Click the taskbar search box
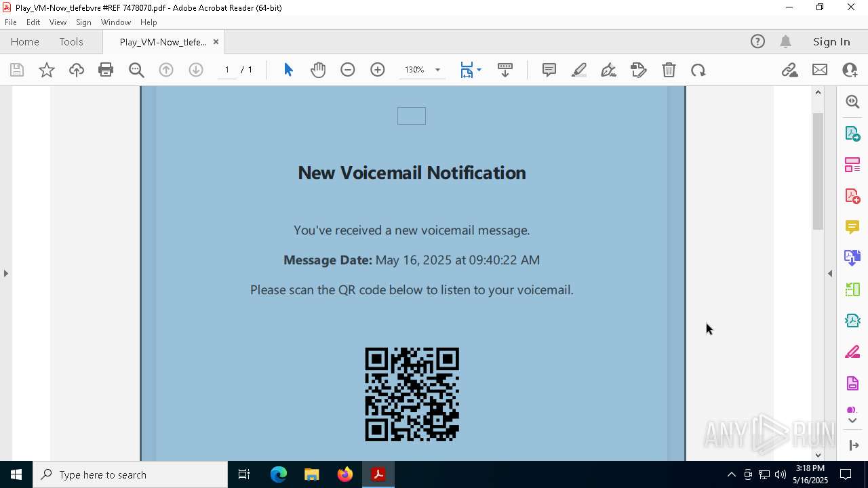 click(x=130, y=474)
